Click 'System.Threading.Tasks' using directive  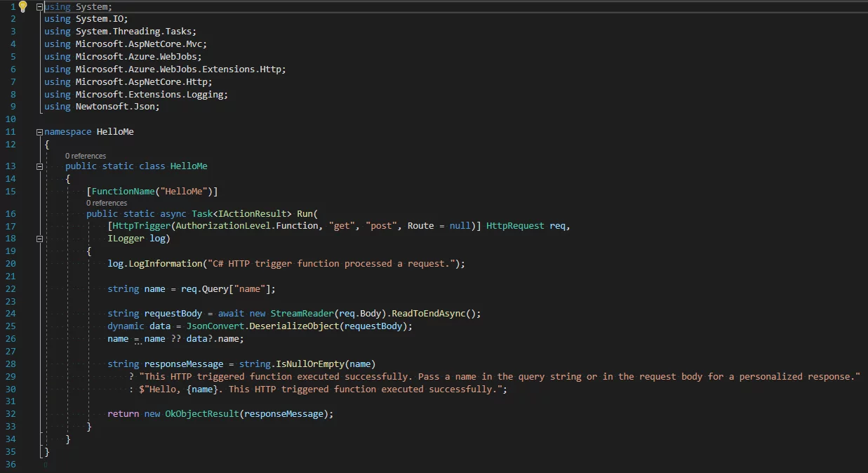point(134,32)
